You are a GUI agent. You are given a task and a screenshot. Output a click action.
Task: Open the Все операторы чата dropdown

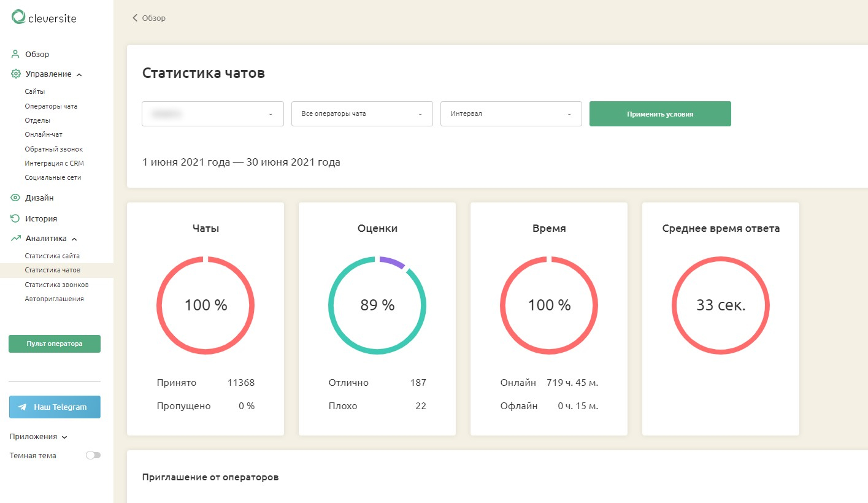pyautogui.click(x=362, y=114)
